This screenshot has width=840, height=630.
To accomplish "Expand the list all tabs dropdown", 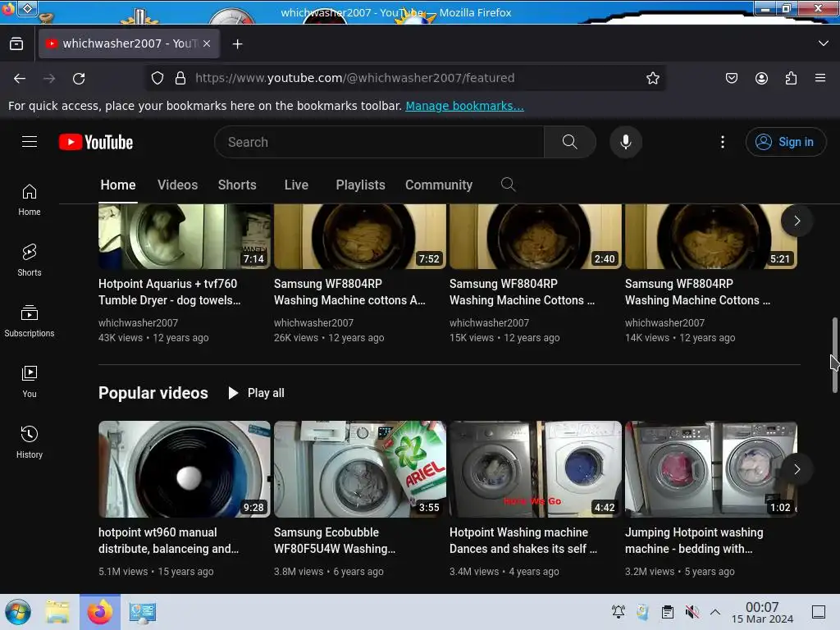I will [x=824, y=43].
